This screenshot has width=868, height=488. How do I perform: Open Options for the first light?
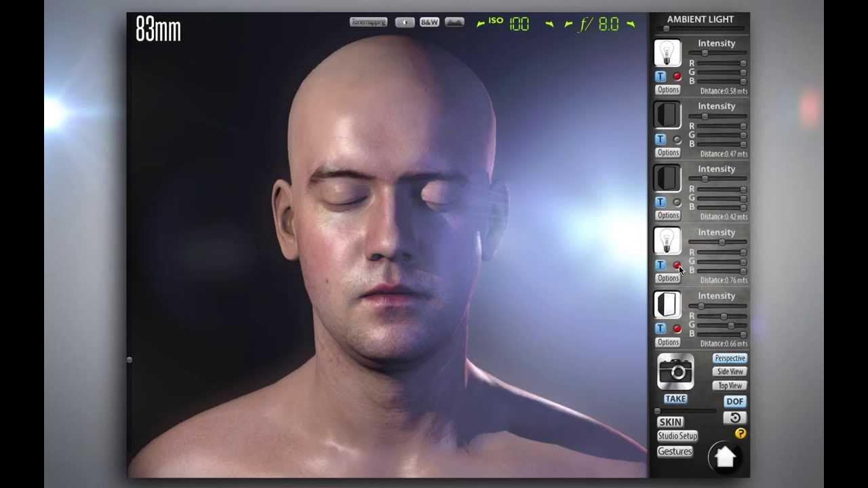pos(668,89)
